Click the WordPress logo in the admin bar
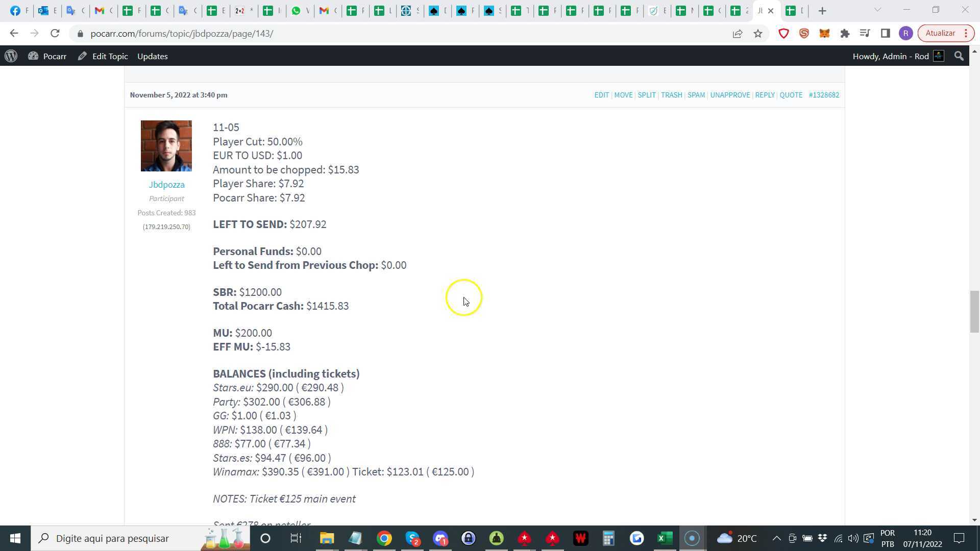The width and height of the screenshot is (980, 551). point(11,56)
